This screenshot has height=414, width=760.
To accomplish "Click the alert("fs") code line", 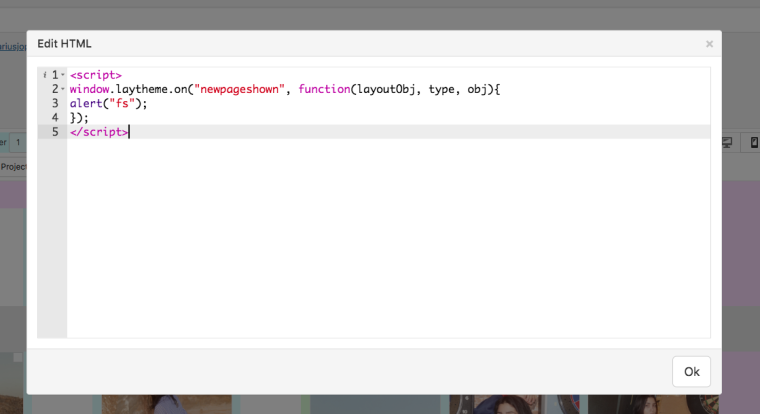I will pos(108,103).
